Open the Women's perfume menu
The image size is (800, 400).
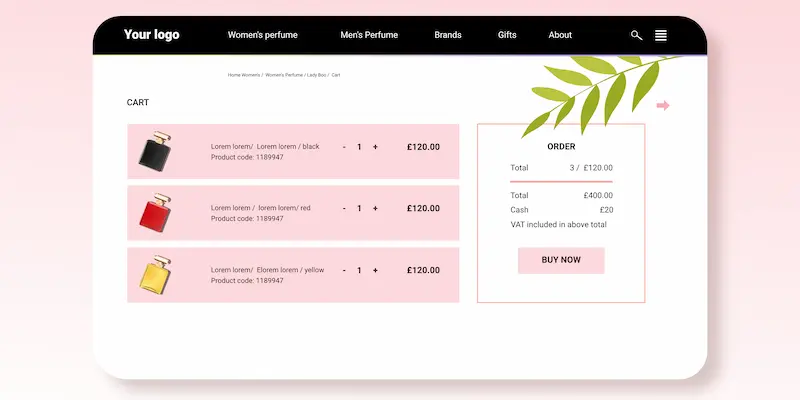[x=263, y=35]
